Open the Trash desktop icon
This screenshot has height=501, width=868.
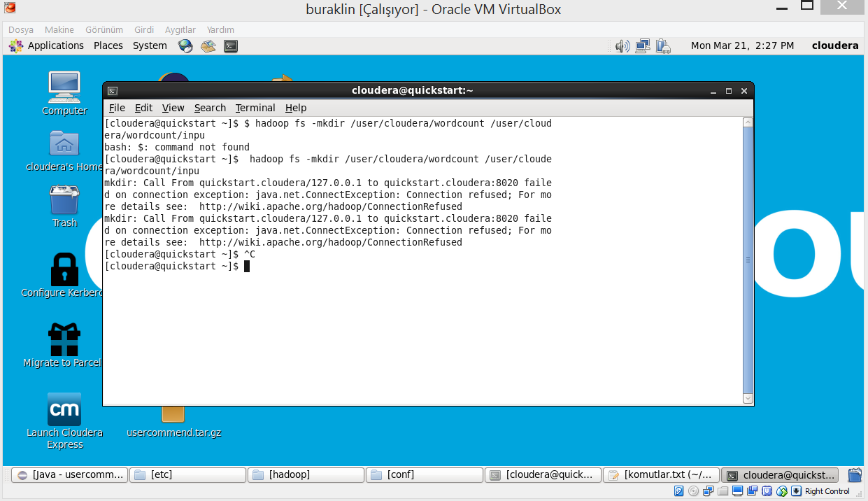(64, 201)
